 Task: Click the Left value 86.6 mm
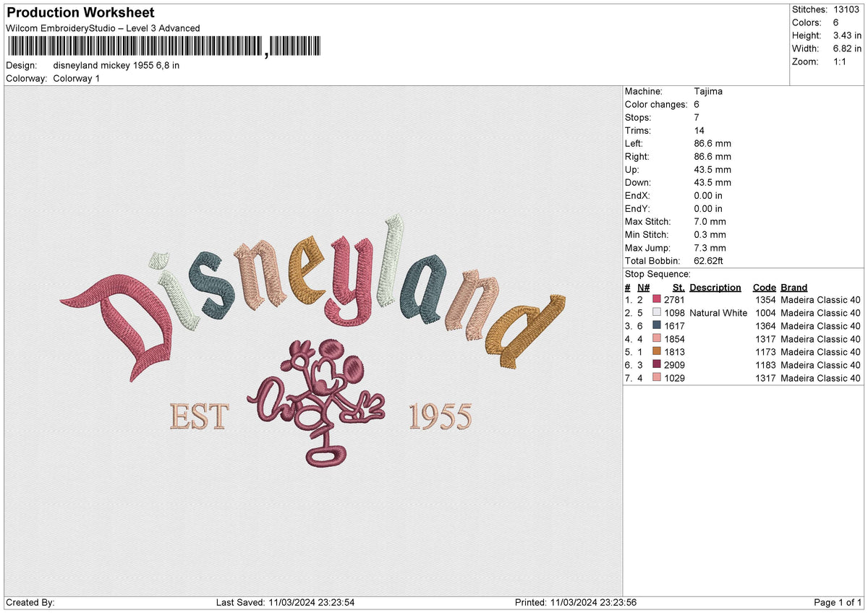712,143
